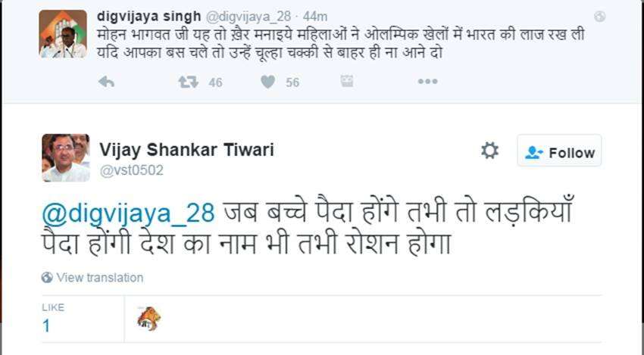Click the globe icon on top tweet
This screenshot has height=355, width=644.
click(x=599, y=16)
